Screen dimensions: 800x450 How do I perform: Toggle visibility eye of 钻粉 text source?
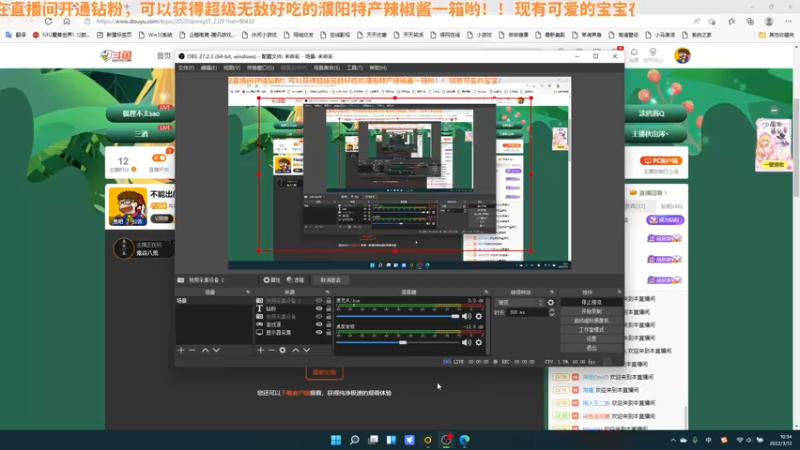pos(319,309)
